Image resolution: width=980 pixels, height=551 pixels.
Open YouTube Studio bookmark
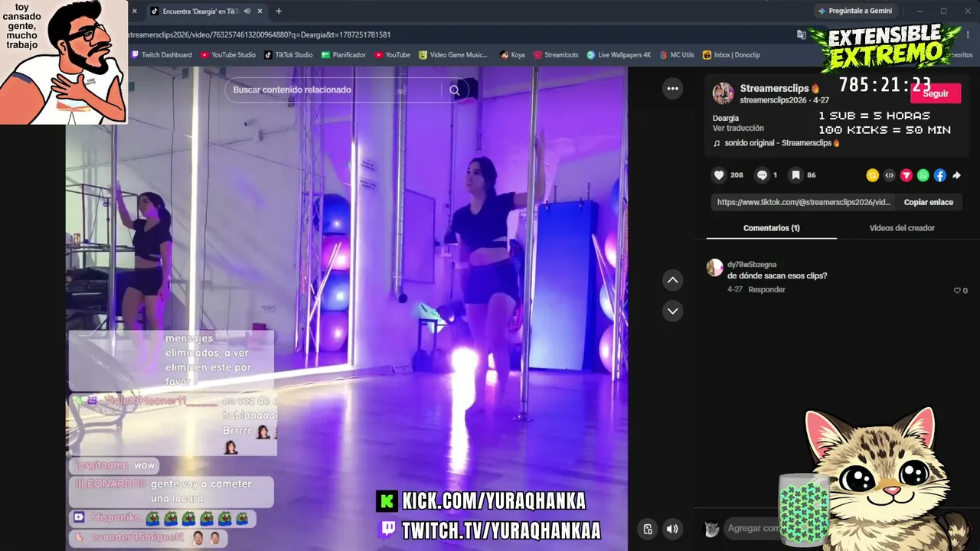coord(228,55)
